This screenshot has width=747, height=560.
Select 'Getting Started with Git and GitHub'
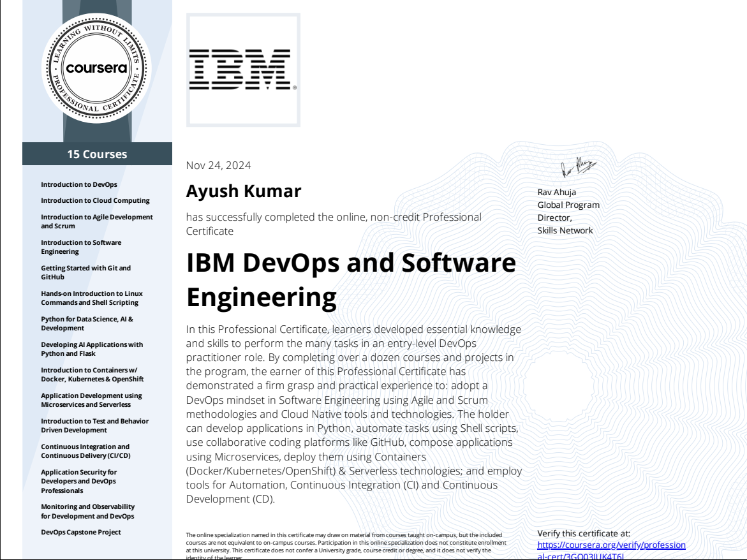(x=85, y=272)
